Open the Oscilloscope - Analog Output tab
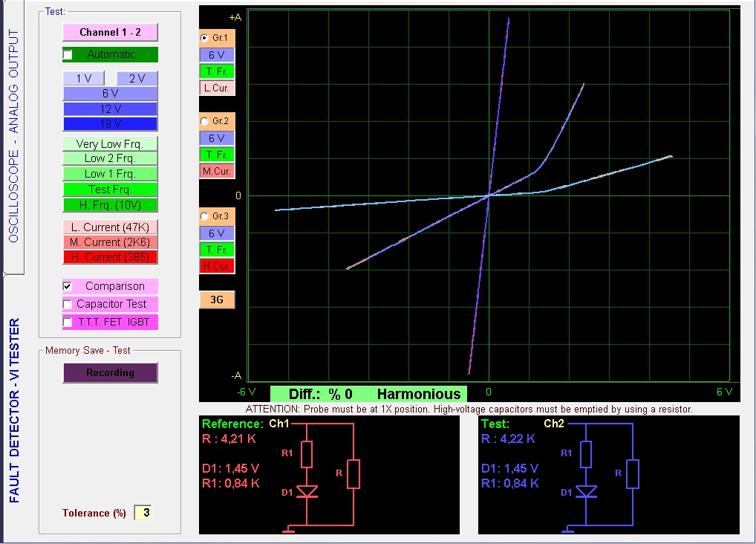This screenshot has width=756, height=544. click(13, 136)
